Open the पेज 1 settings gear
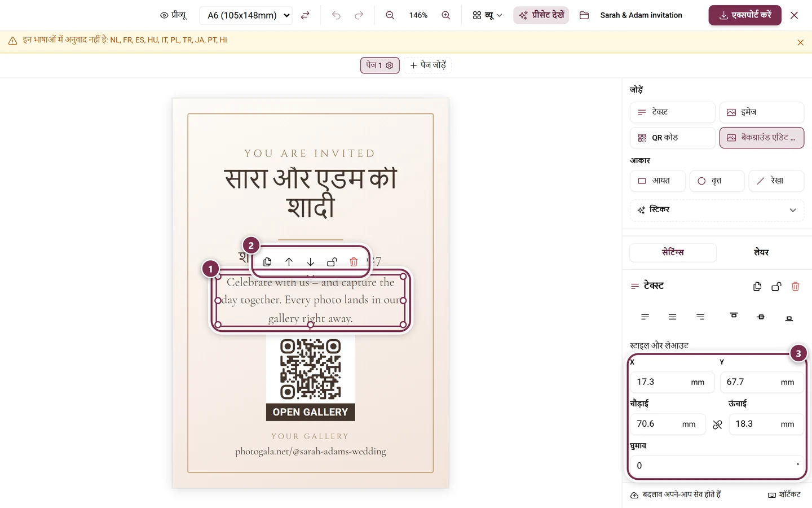Image resolution: width=812 pixels, height=508 pixels. (x=390, y=65)
